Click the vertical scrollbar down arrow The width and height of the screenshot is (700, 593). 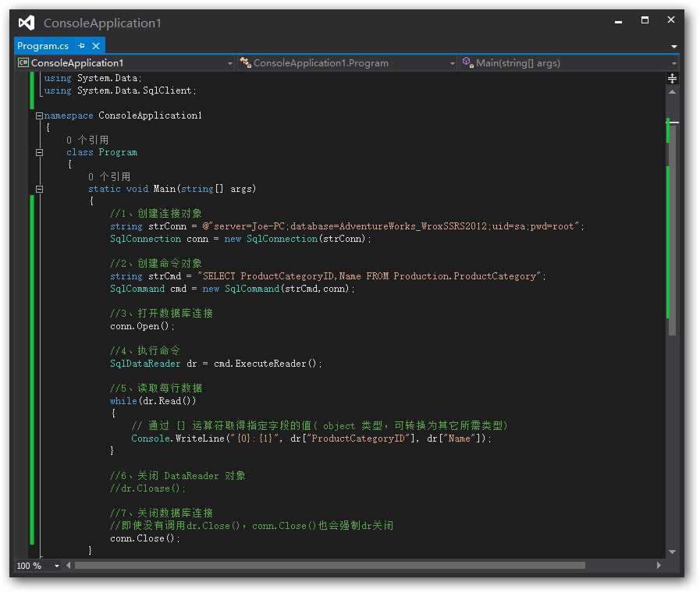pos(672,552)
